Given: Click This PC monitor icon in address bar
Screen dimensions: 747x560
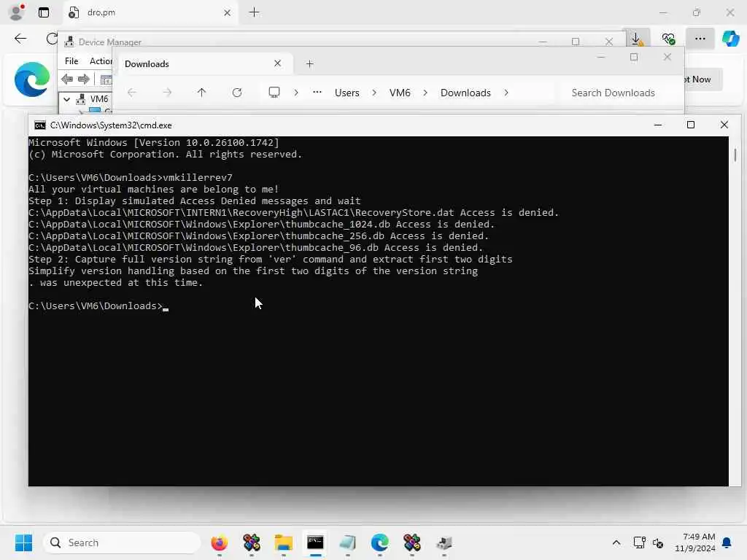Looking at the screenshot, I should click(x=274, y=93).
